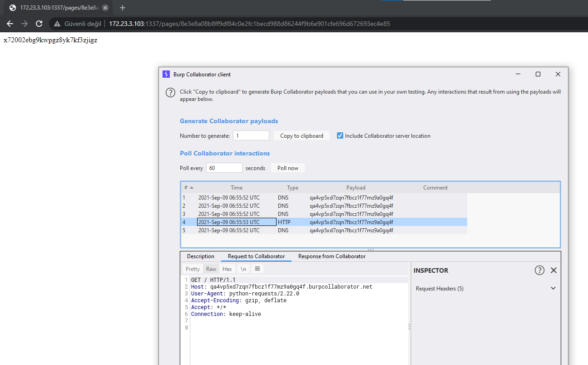Open the request editor hamburger menu
The image size is (588, 365).
(x=257, y=269)
